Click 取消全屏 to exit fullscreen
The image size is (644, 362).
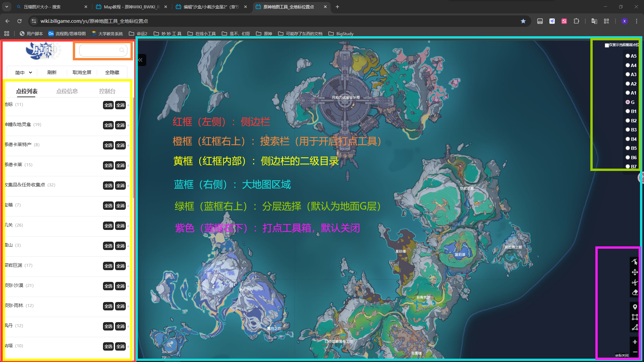[82, 72]
